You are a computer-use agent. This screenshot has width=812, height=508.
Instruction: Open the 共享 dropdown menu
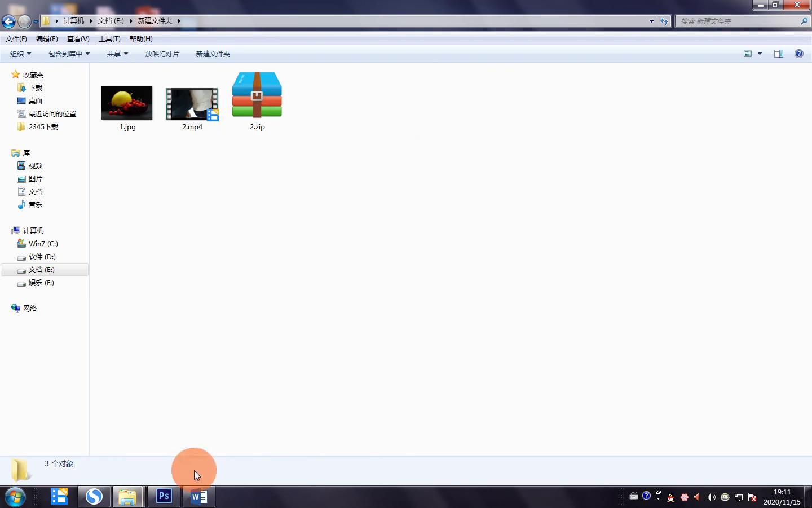tap(117, 54)
